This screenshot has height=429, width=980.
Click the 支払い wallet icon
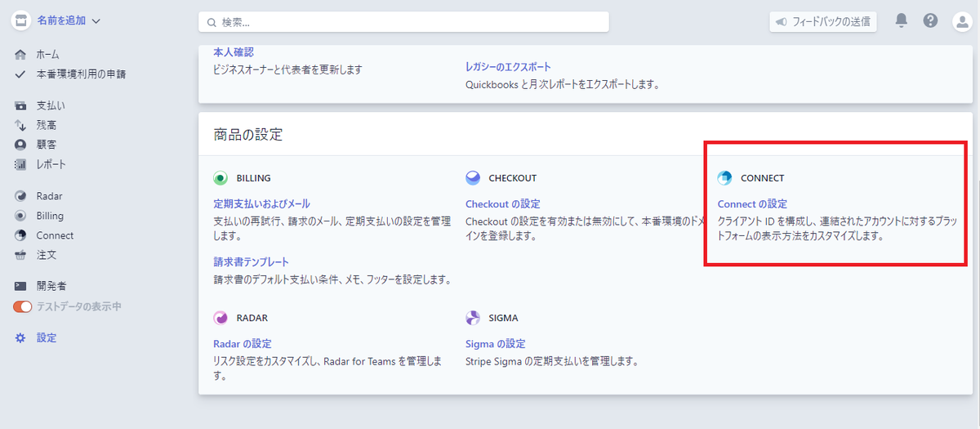coord(21,106)
